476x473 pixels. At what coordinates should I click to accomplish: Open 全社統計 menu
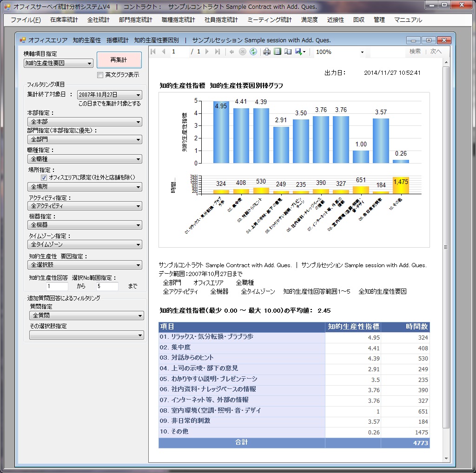[99, 20]
